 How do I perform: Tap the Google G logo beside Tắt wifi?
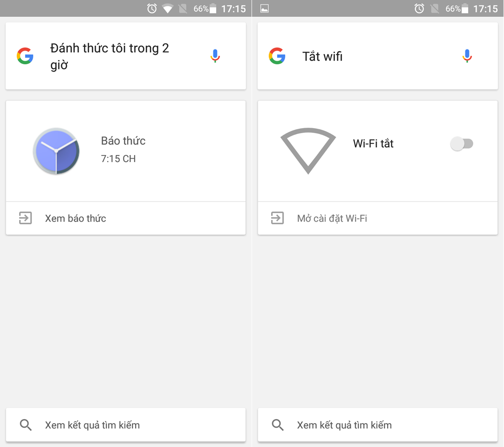(277, 56)
